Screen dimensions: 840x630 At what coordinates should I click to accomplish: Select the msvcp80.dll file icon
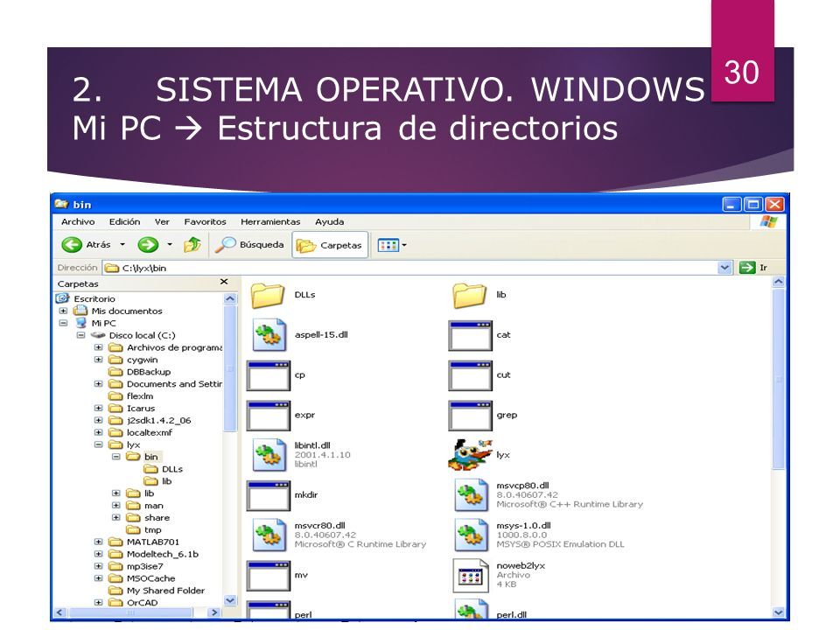pyautogui.click(x=471, y=495)
